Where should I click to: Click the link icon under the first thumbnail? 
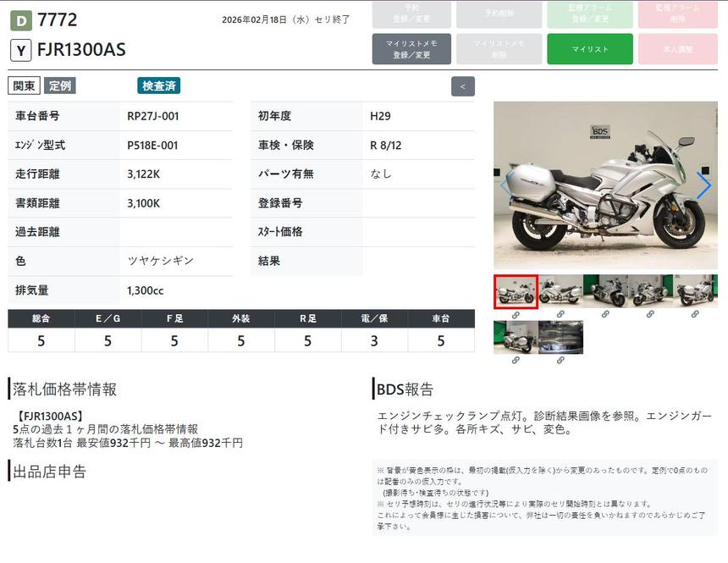click(516, 315)
